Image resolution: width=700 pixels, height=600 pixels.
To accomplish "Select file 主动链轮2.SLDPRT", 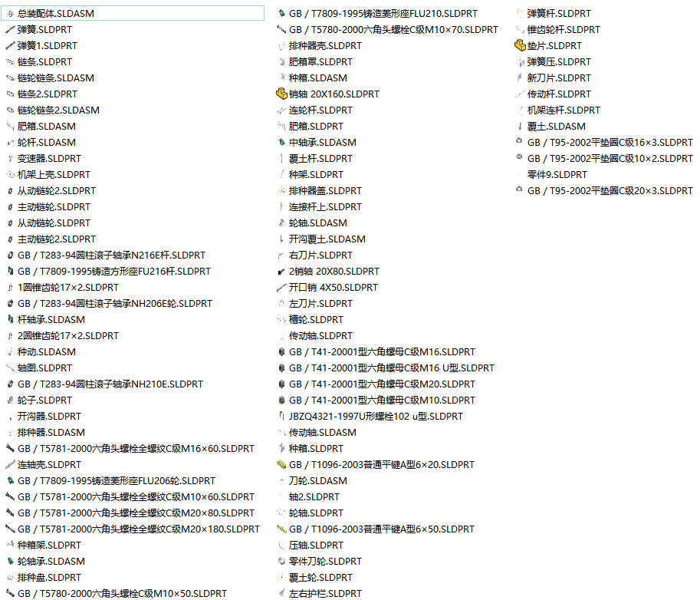I will click(x=57, y=239).
